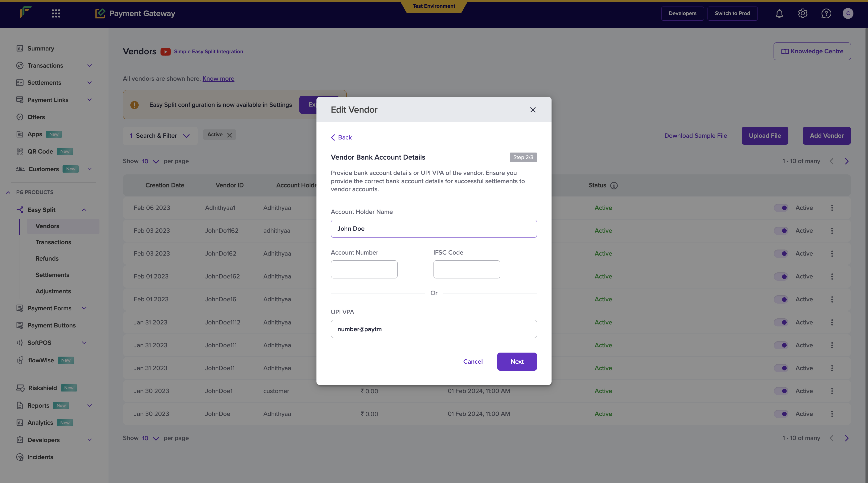Go to next page using top arrow
This screenshot has width=868, height=483.
click(x=846, y=161)
